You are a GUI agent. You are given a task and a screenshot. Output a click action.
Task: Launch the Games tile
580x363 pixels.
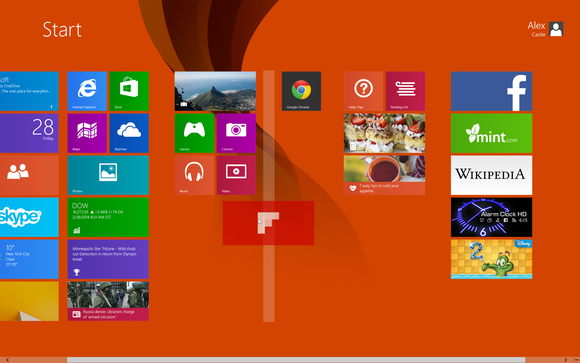194,133
